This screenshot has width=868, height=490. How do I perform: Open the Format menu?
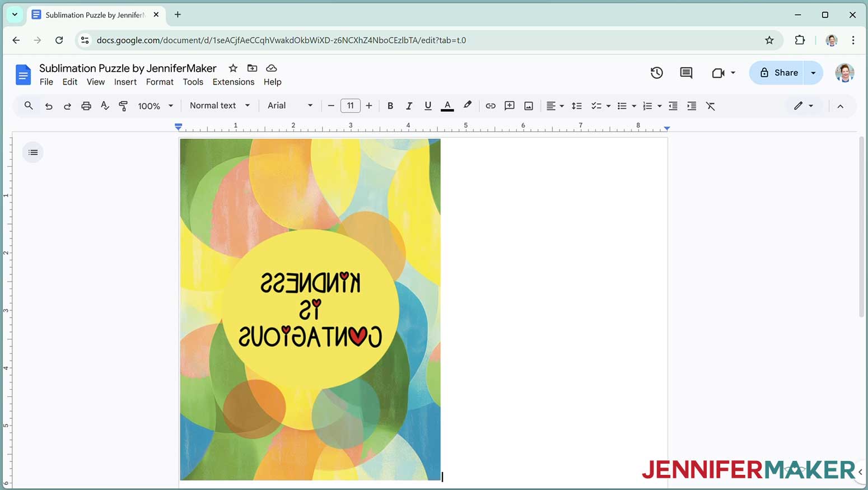(160, 82)
